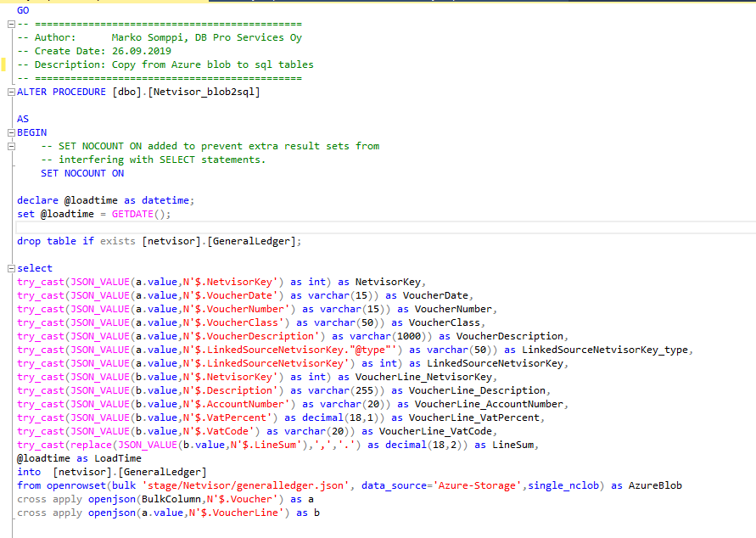Click the SET NOCOUNT ON statement
The image size is (756, 538).
82,173
